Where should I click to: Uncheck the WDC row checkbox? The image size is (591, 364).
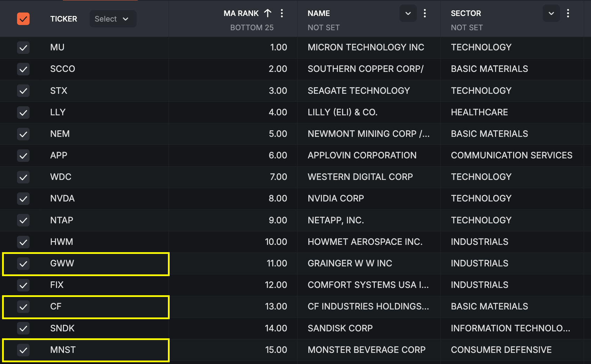[x=23, y=177]
